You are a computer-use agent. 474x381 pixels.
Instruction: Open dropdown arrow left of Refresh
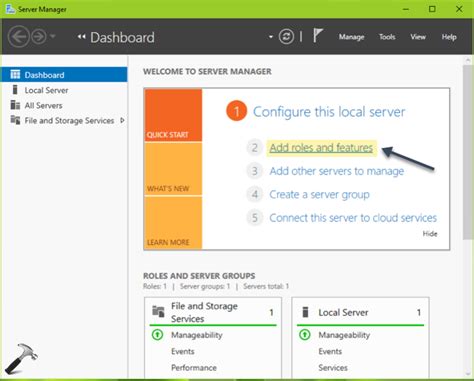(x=271, y=37)
